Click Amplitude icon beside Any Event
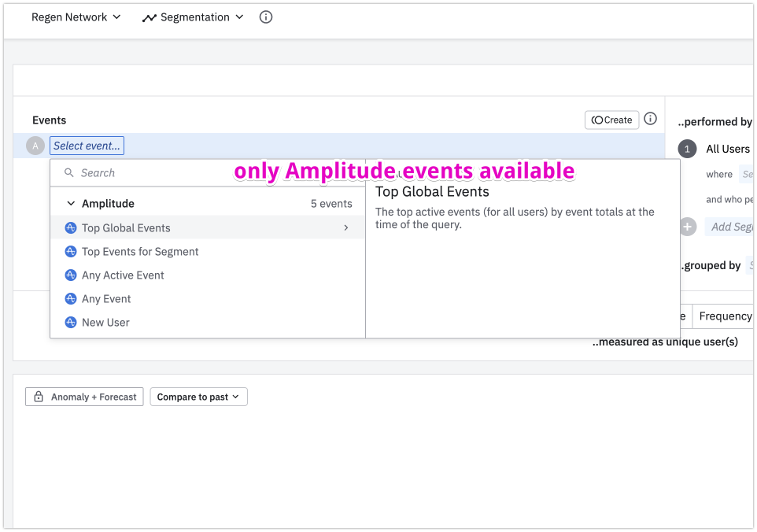This screenshot has width=757, height=532. pos(71,299)
